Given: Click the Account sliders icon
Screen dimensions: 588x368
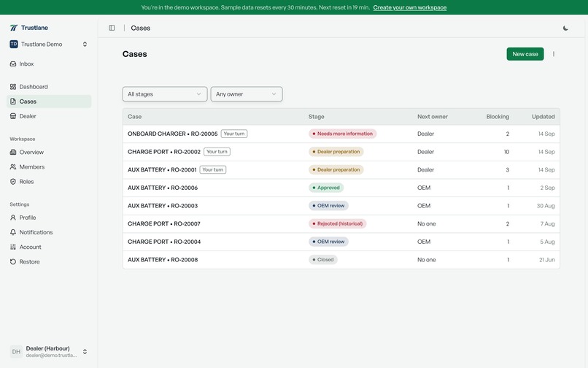Looking at the screenshot, I should click(13, 247).
